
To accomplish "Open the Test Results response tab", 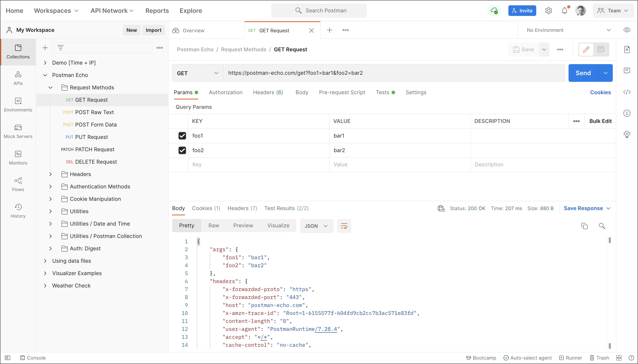I will point(286,208).
